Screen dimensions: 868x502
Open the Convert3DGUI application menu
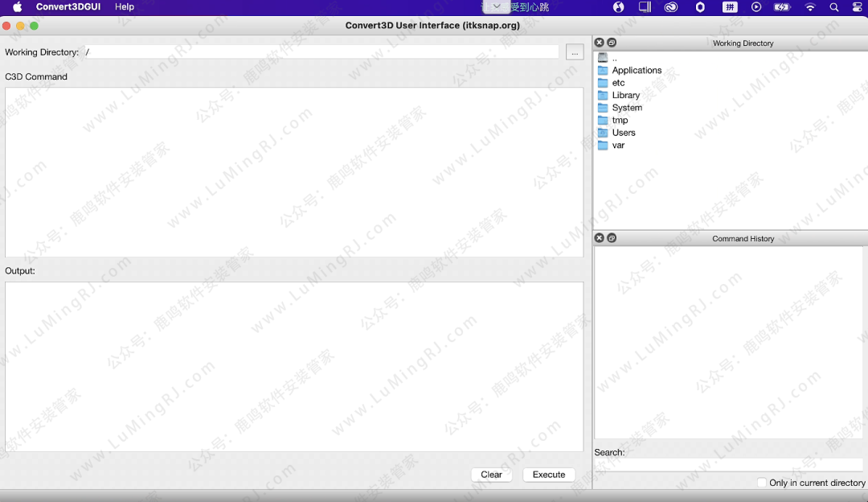[68, 6]
